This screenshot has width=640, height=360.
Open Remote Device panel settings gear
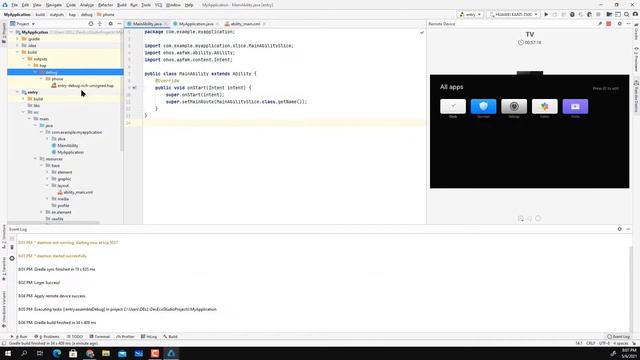click(x=620, y=24)
